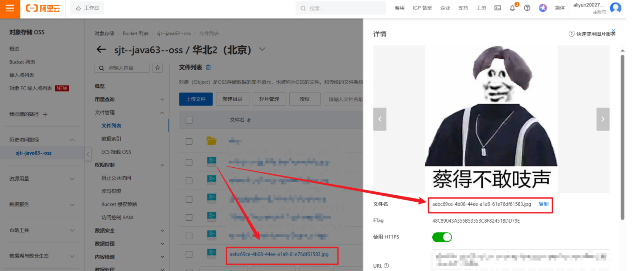Copy file name with 复制 link

pyautogui.click(x=543, y=204)
